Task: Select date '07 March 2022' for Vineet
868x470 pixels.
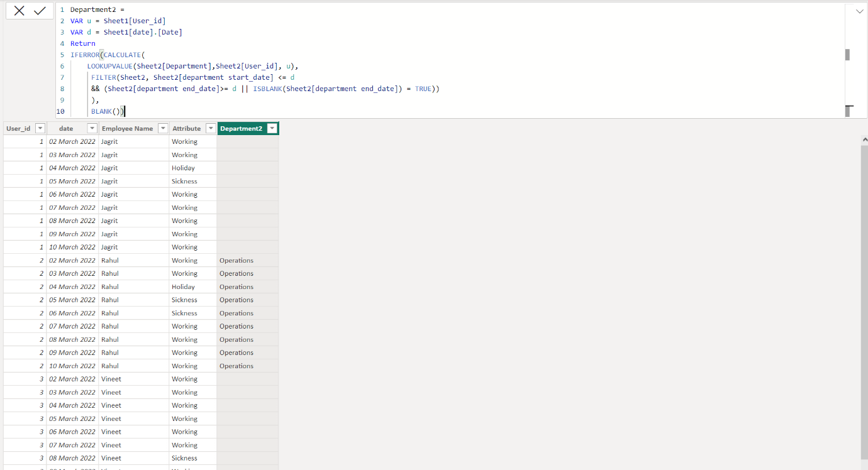Action: (72, 445)
